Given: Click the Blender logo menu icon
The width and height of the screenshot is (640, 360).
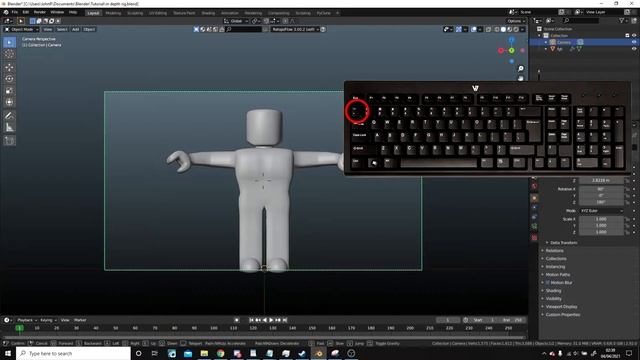Looking at the screenshot, I should (x=6, y=12).
